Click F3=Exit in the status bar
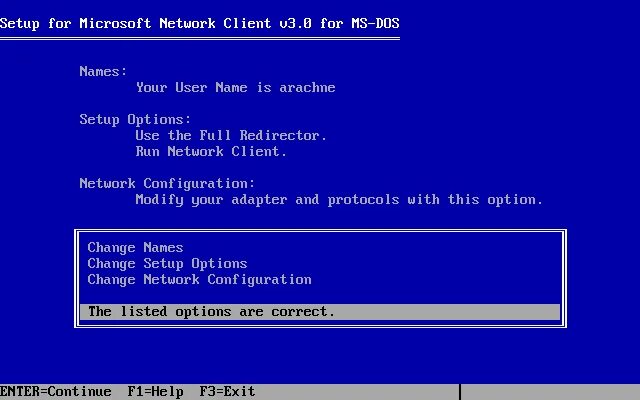This screenshot has height=400, width=640. (x=227, y=391)
